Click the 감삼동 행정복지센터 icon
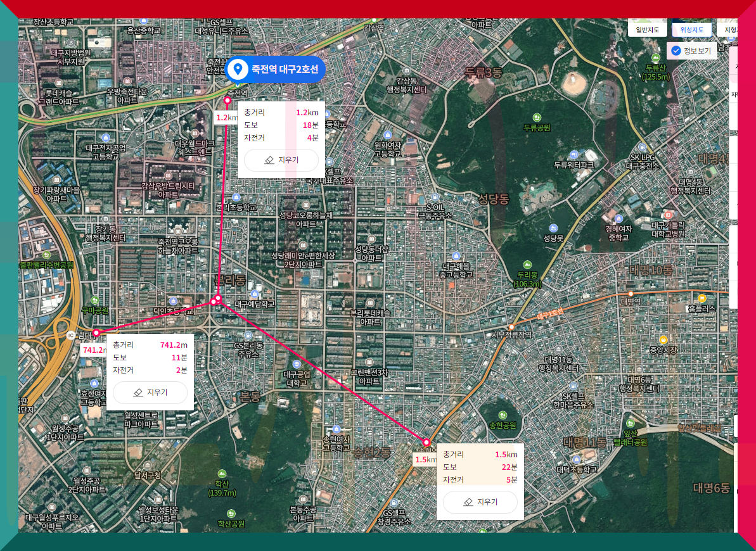756x551 pixels. [406, 70]
